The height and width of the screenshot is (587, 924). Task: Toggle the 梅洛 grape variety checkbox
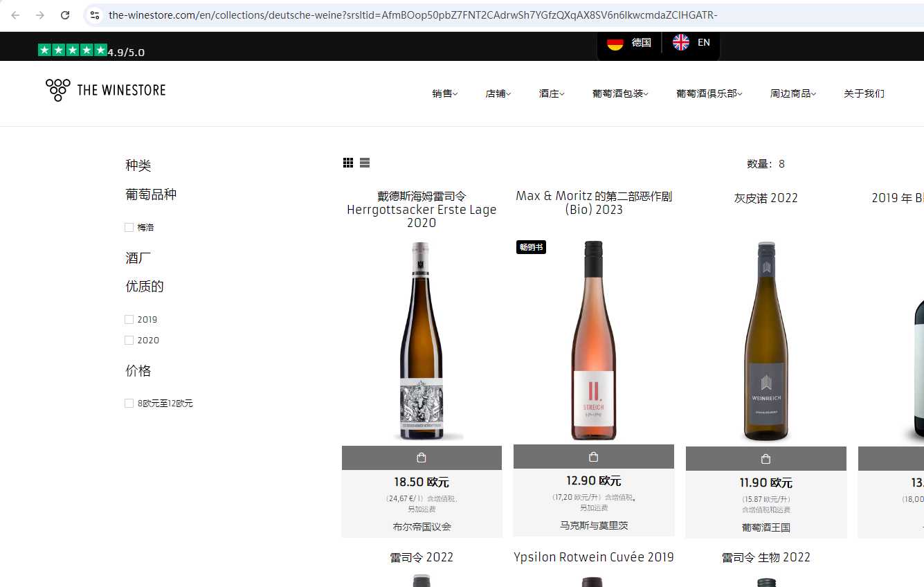coord(129,227)
